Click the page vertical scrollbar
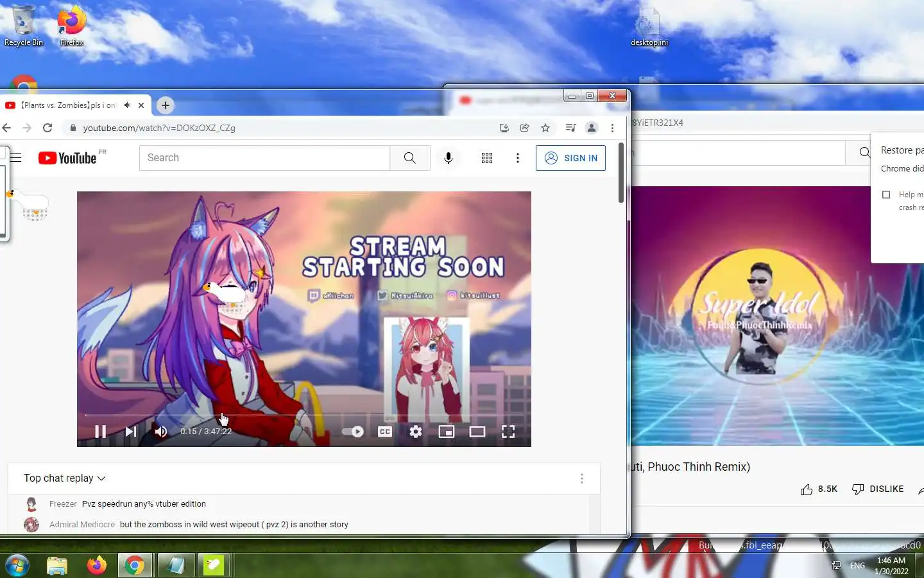 coord(621,173)
